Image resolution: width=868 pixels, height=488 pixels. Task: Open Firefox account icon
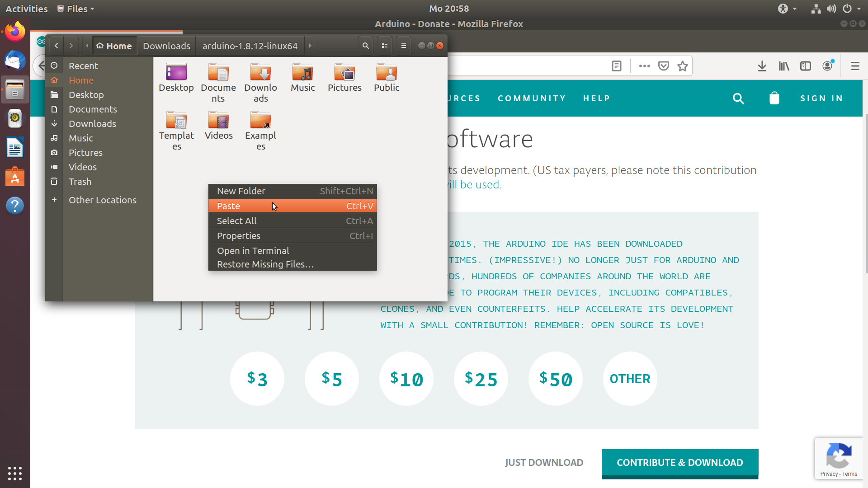828,66
